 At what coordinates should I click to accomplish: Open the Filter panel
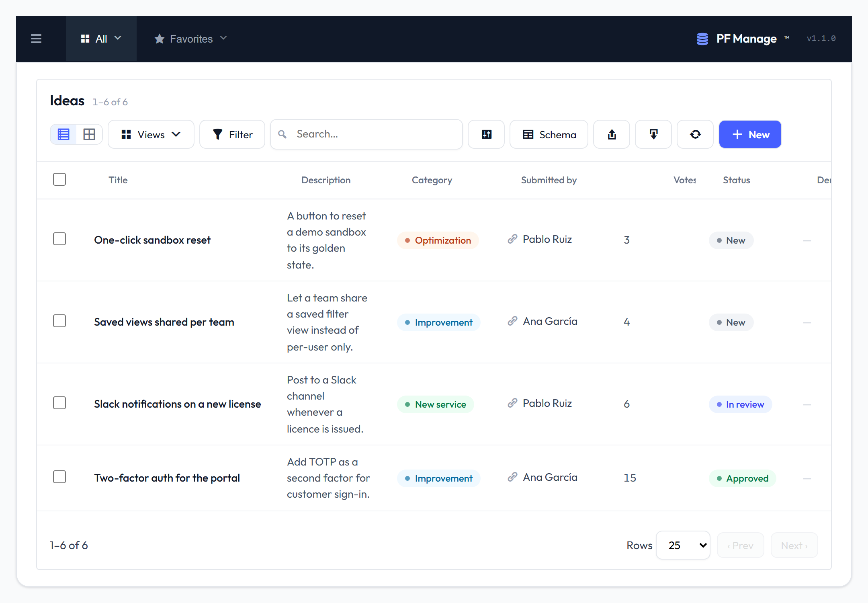232,134
